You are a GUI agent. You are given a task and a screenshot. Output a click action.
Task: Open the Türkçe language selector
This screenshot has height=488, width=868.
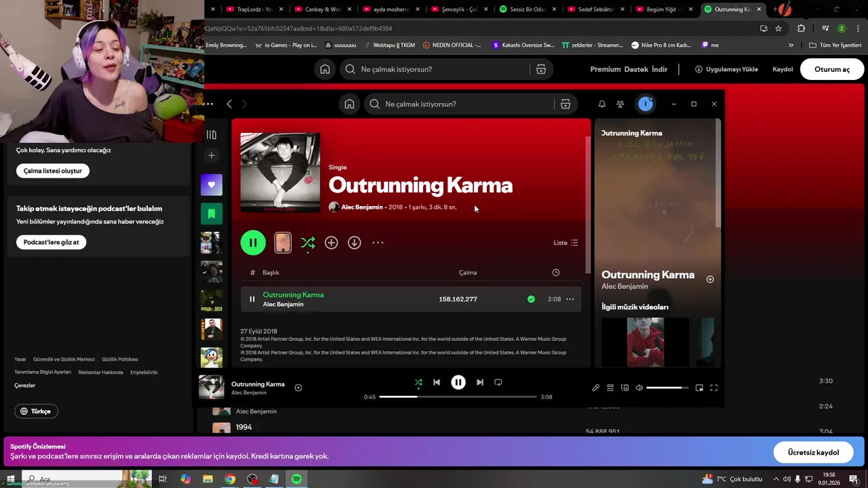coord(37,411)
